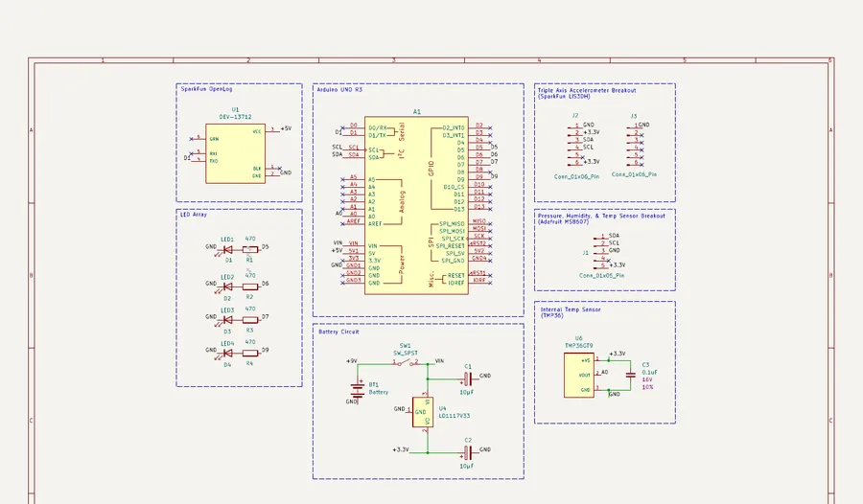Click the 'Conn_01x05_Pin' label
Viewport: 863px width, 504px height.
pos(601,275)
